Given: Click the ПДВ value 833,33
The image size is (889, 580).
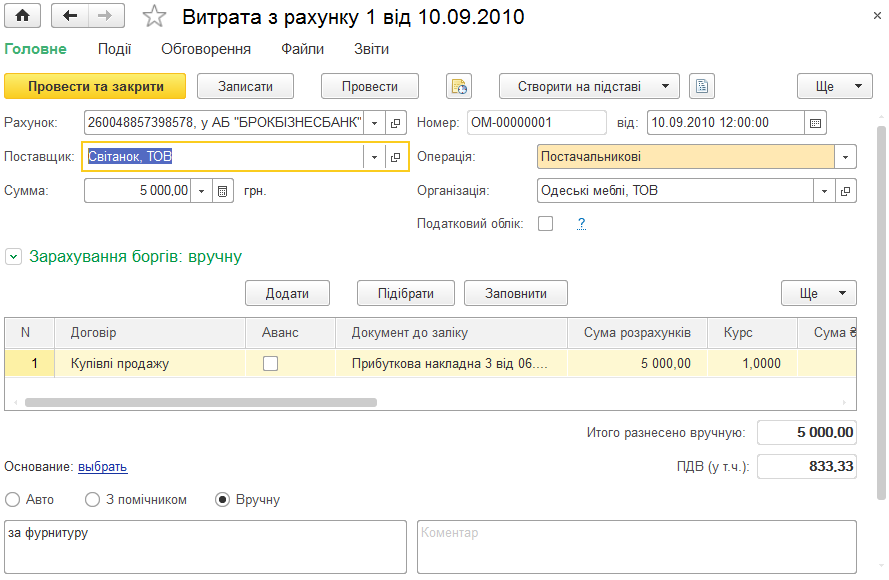Looking at the screenshot, I should pyautogui.click(x=807, y=467).
